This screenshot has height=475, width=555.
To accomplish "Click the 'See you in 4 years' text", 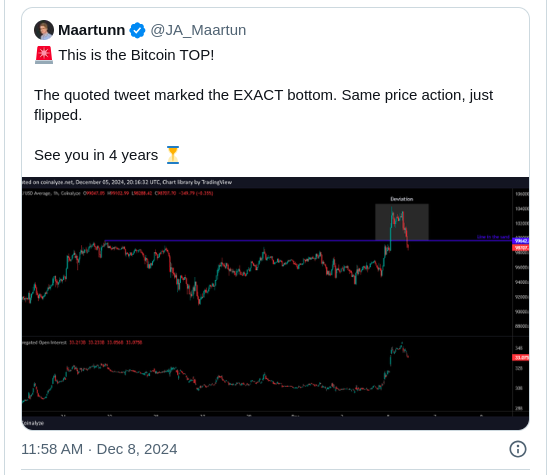I will [x=96, y=155].
